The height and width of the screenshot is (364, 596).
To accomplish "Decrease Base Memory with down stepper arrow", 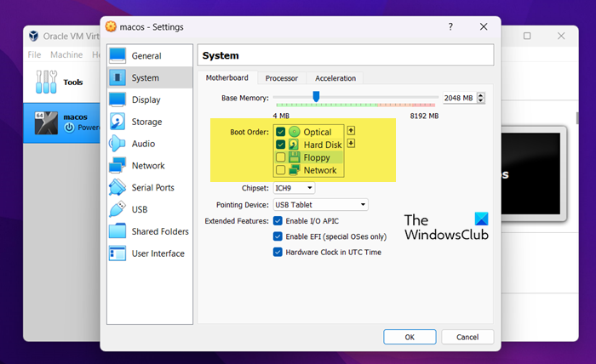I will coord(481,100).
